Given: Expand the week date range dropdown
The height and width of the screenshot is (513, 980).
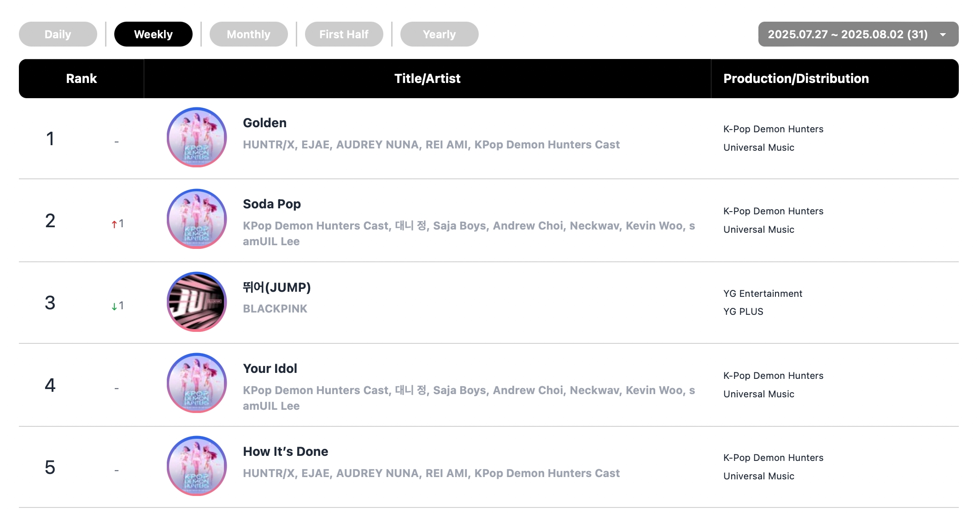Looking at the screenshot, I should 858,34.
